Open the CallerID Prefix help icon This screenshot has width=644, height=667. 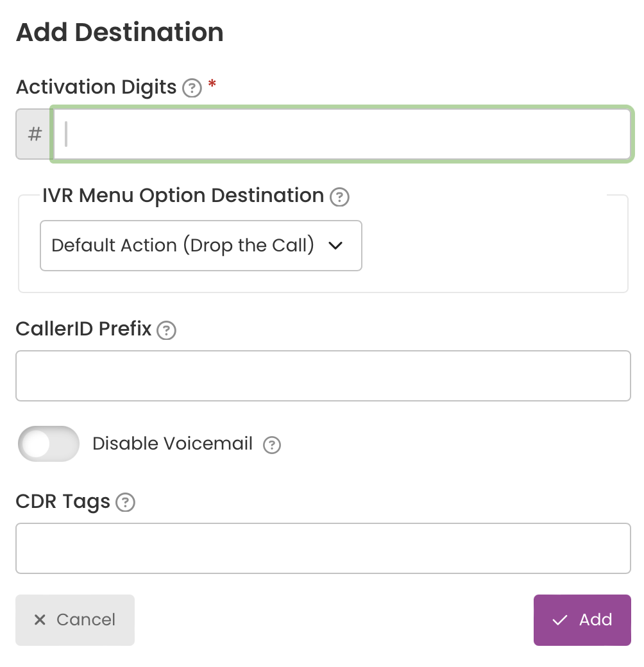point(166,330)
